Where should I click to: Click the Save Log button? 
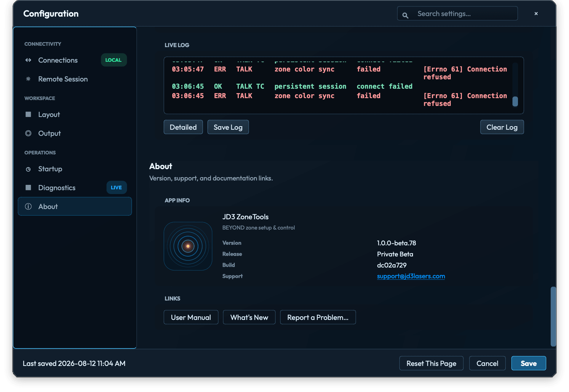pos(228,127)
